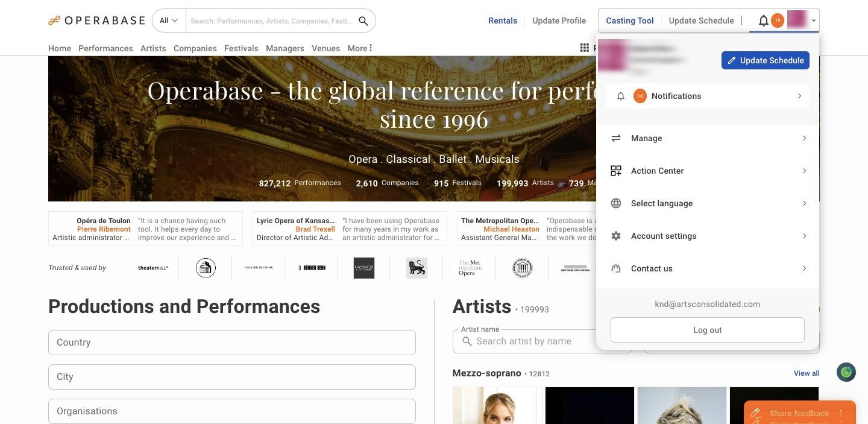
Task: Open the blonde spiky-haired artist photo
Action: pyautogui.click(x=682, y=405)
